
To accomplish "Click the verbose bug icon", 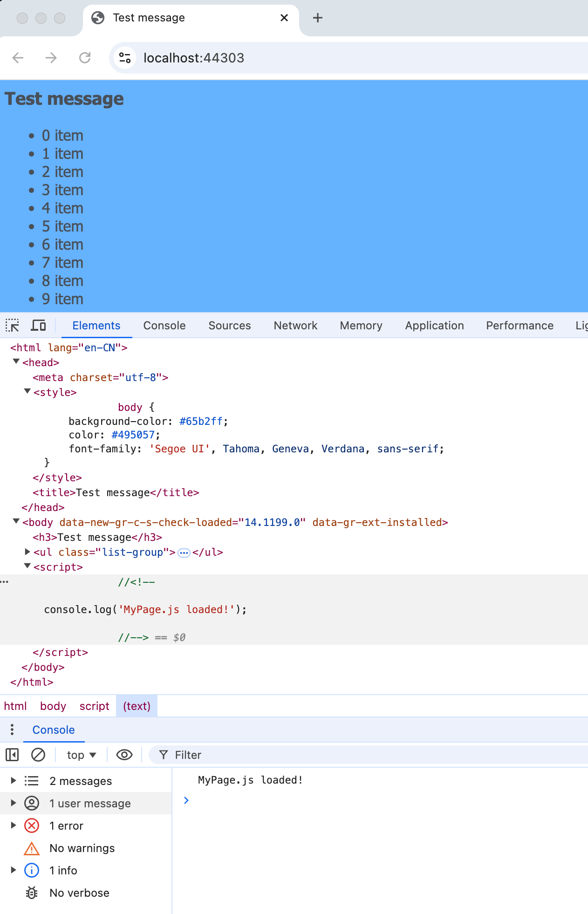I will pyautogui.click(x=32, y=893).
